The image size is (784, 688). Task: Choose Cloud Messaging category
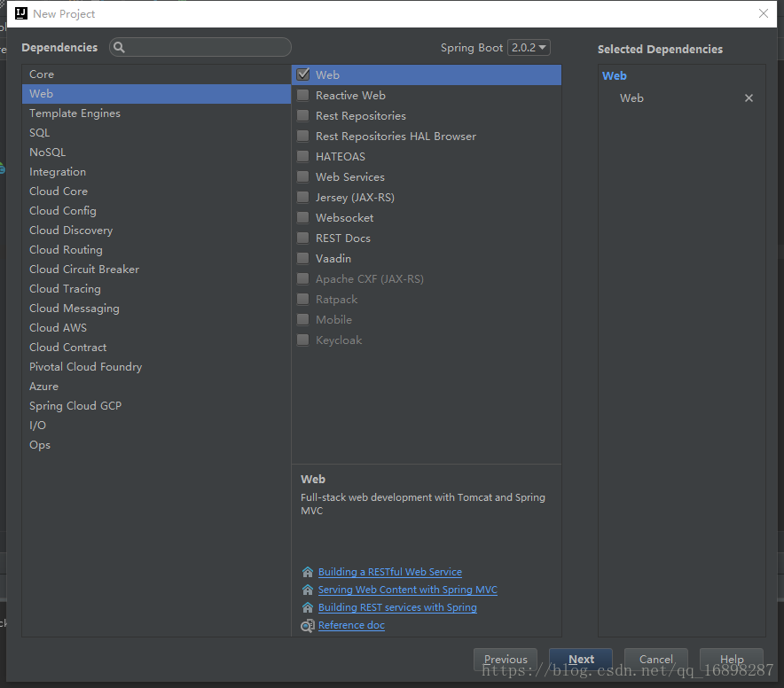(x=156, y=308)
